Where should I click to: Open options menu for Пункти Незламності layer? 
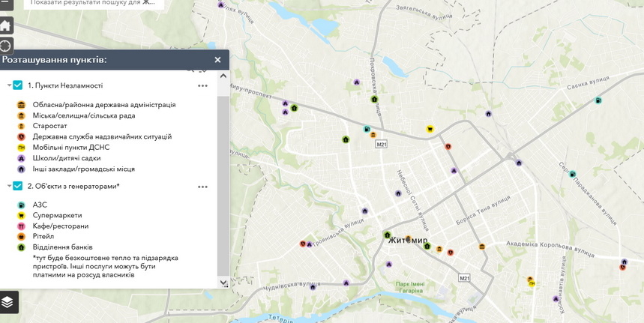[202, 85]
